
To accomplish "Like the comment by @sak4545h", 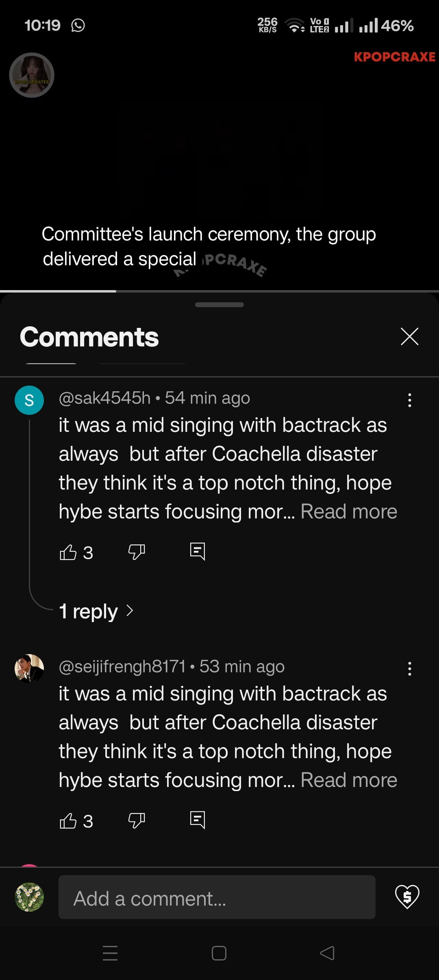I will click(x=68, y=552).
